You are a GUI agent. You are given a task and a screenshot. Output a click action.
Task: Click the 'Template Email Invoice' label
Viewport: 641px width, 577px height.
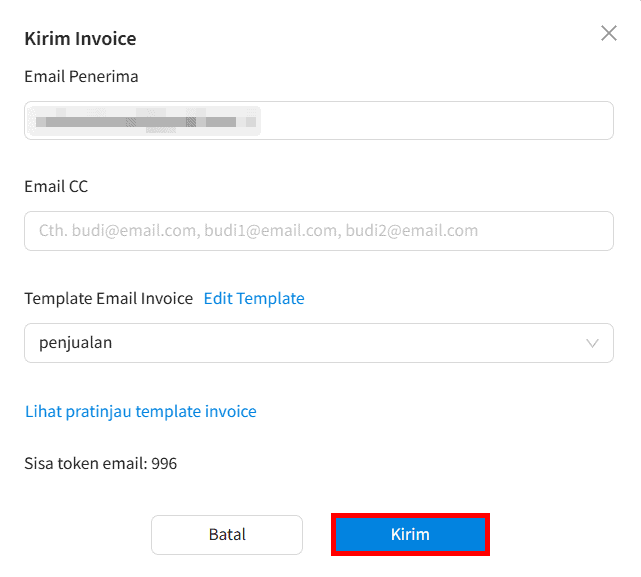(x=108, y=298)
